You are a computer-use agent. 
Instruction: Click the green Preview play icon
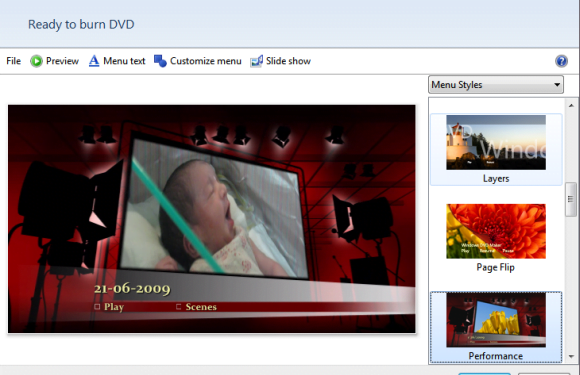click(x=36, y=61)
